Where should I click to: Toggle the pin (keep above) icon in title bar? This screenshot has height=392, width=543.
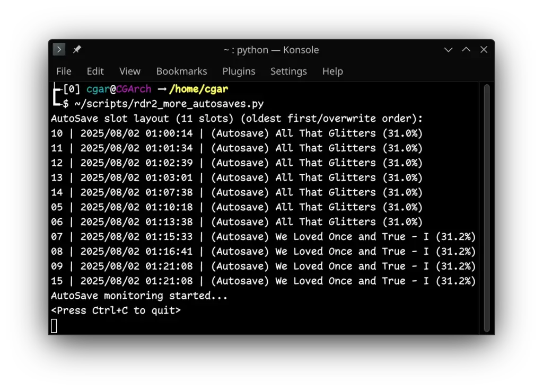(76, 49)
